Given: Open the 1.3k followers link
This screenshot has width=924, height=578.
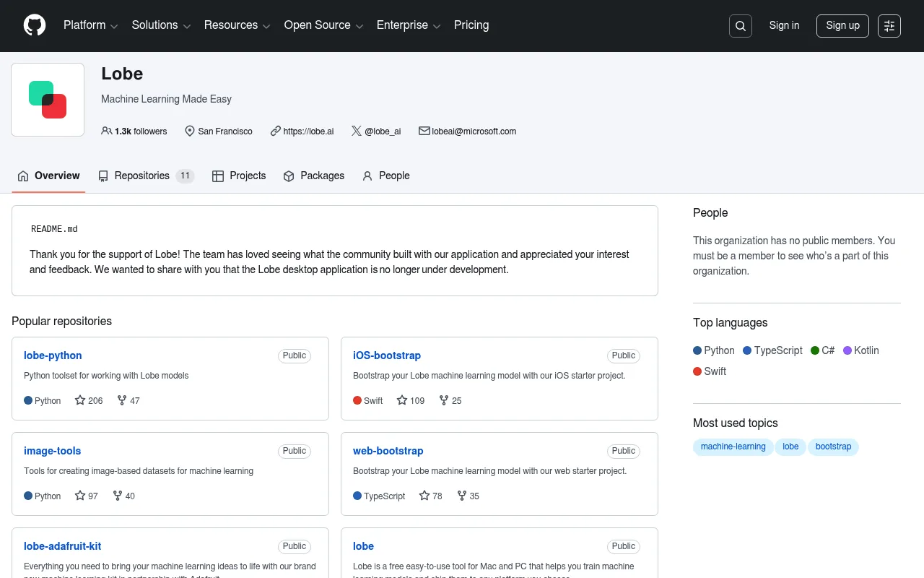Looking at the screenshot, I should point(134,131).
